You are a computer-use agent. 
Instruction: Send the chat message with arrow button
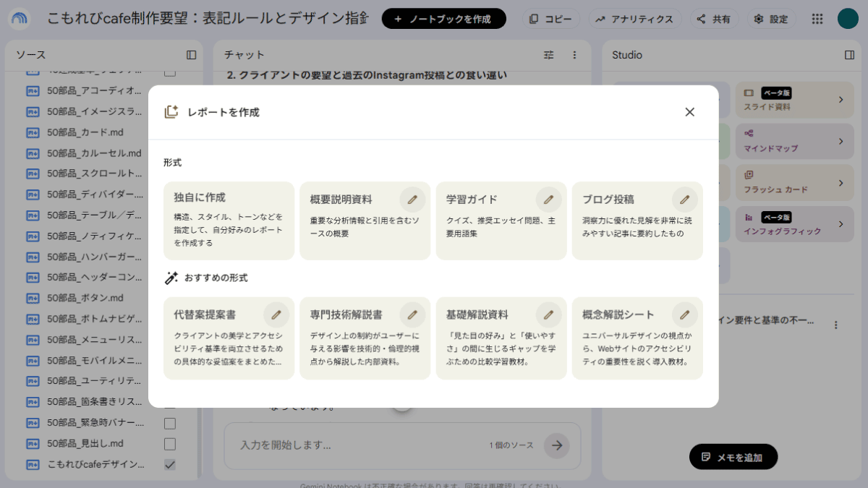tap(556, 445)
